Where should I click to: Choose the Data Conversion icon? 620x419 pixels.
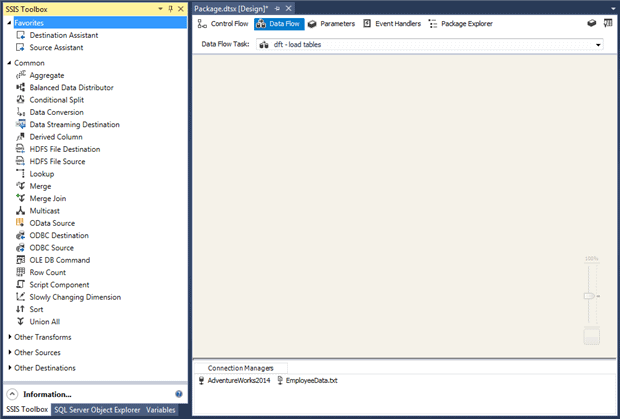[20, 112]
